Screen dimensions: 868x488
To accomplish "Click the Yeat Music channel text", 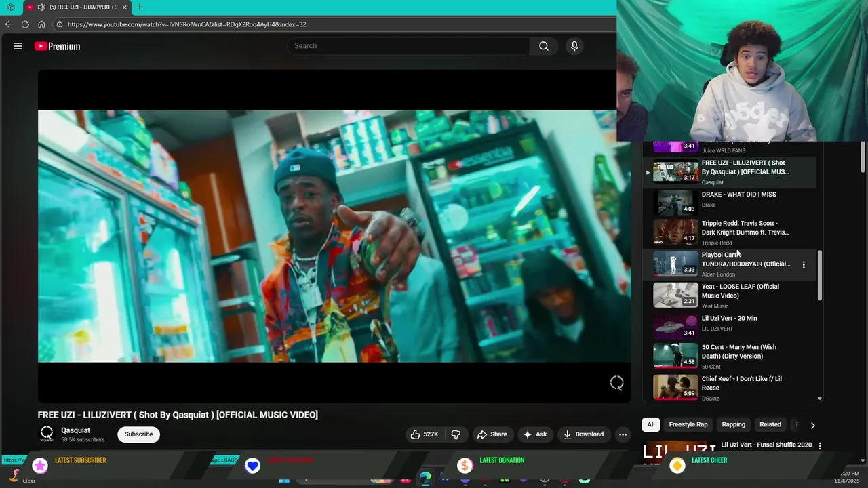I will point(715,306).
